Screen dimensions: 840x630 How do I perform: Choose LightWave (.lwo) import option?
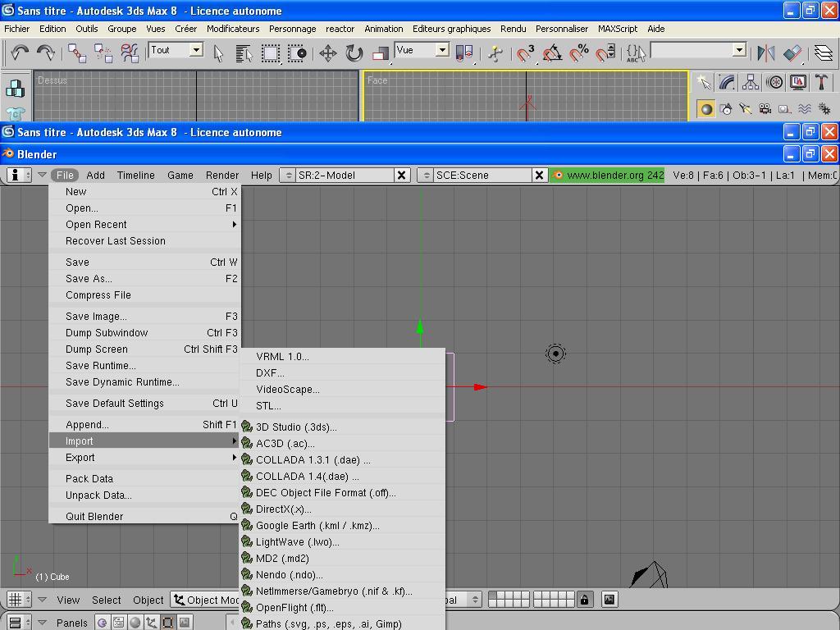[343, 542]
